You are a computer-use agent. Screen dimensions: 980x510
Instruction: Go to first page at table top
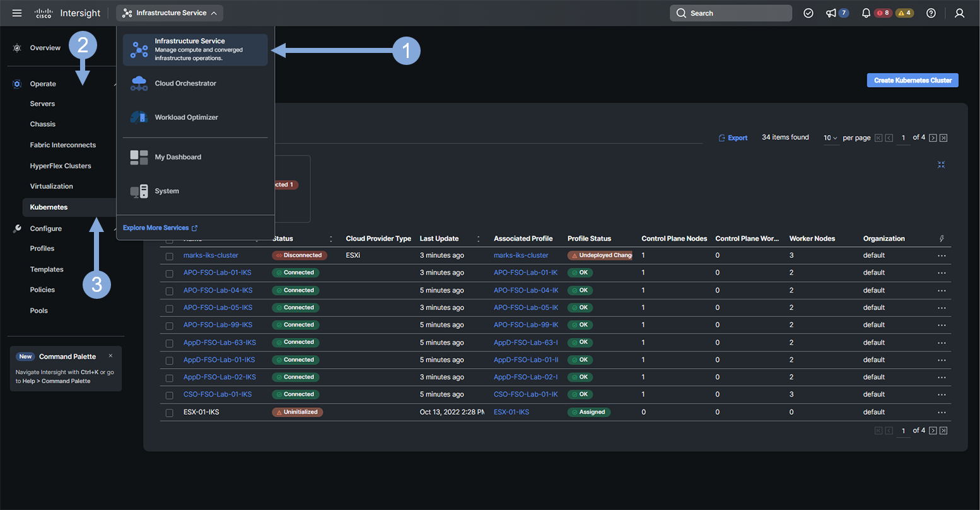click(x=878, y=138)
